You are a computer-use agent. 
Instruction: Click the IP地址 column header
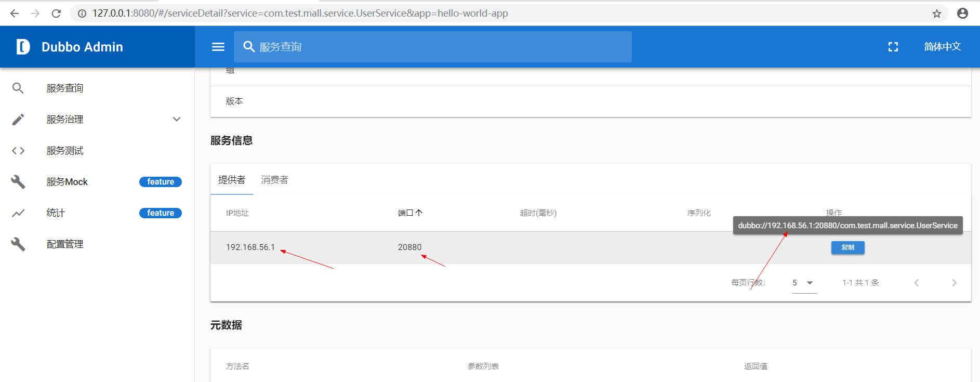(237, 213)
